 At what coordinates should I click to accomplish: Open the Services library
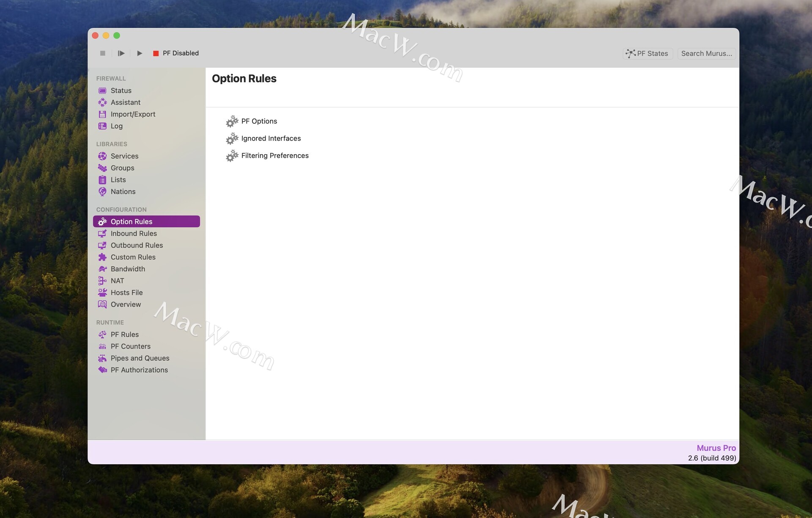[124, 156]
